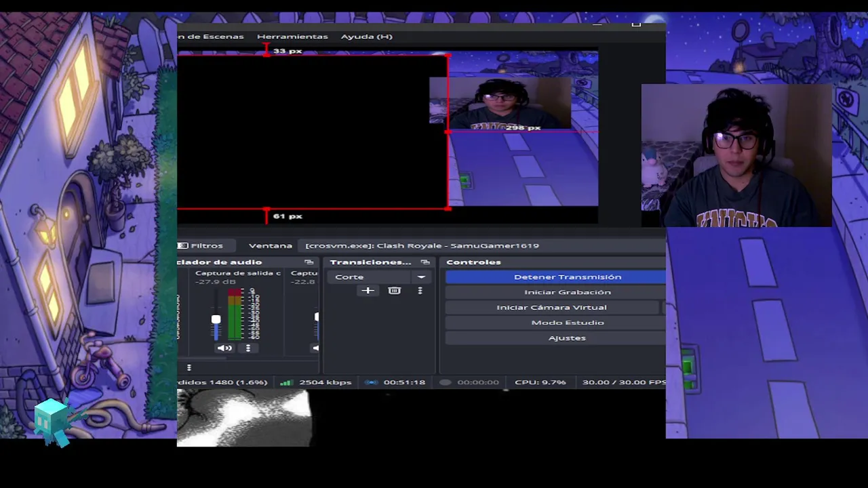Screen dimensions: 868x488
Task: Click the Controles dock title
Action: click(473, 262)
